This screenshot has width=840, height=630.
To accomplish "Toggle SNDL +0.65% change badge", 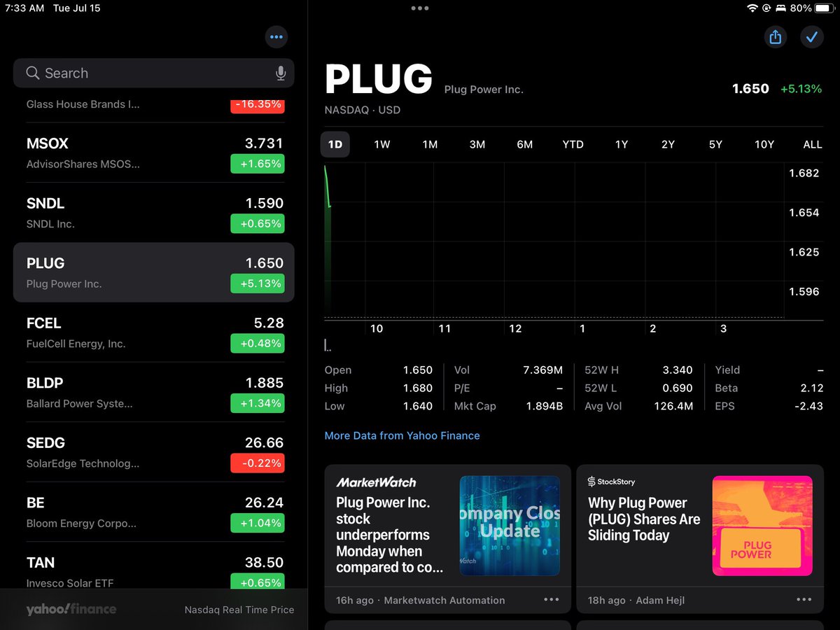I will coord(258,224).
